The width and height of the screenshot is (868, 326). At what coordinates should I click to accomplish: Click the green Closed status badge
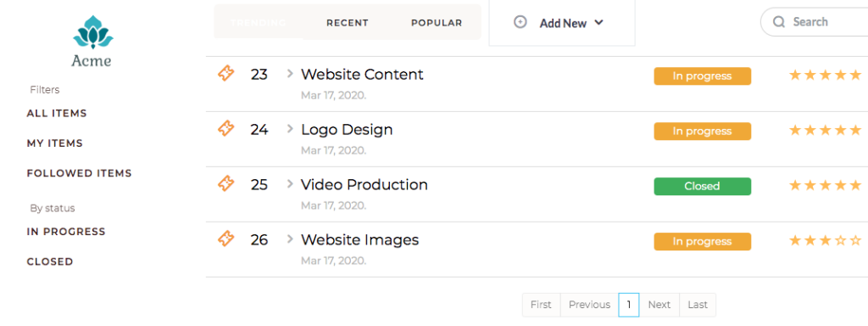(702, 186)
